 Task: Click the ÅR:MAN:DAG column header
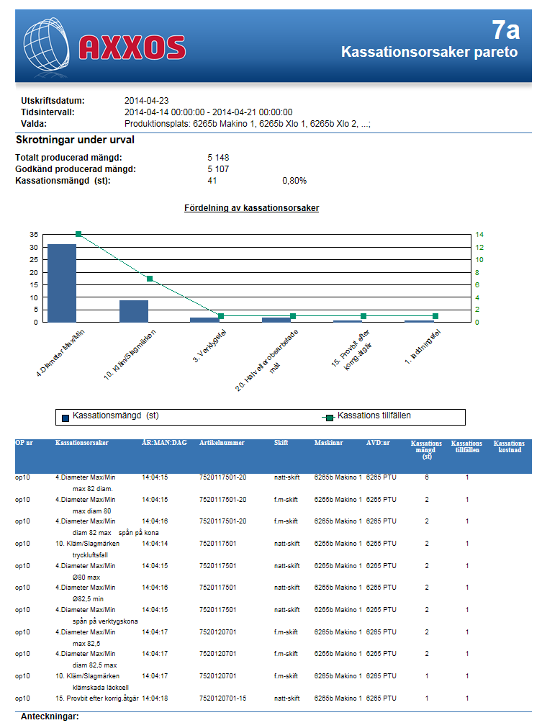[x=164, y=443]
